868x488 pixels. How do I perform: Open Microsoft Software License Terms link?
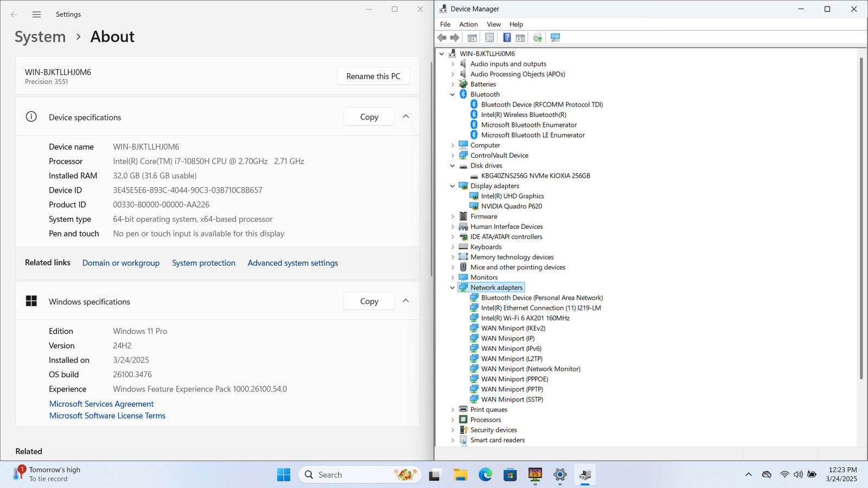pos(107,416)
